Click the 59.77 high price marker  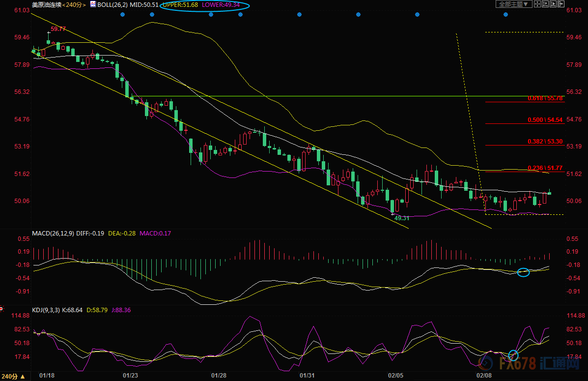pyautogui.click(x=58, y=29)
